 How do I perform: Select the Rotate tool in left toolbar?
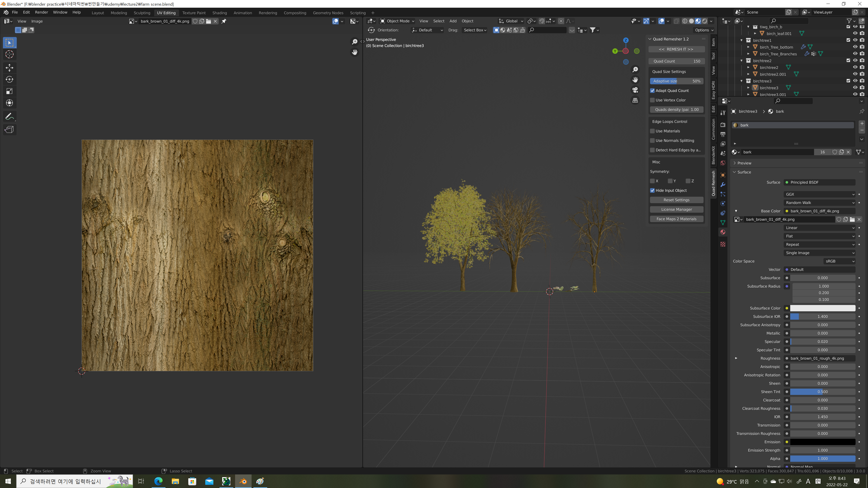pyautogui.click(x=9, y=80)
